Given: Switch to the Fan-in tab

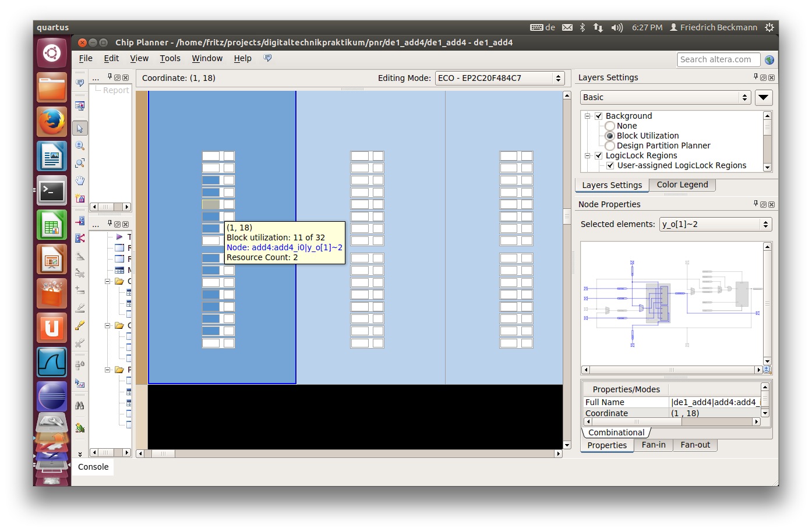Looking at the screenshot, I should 653,445.
